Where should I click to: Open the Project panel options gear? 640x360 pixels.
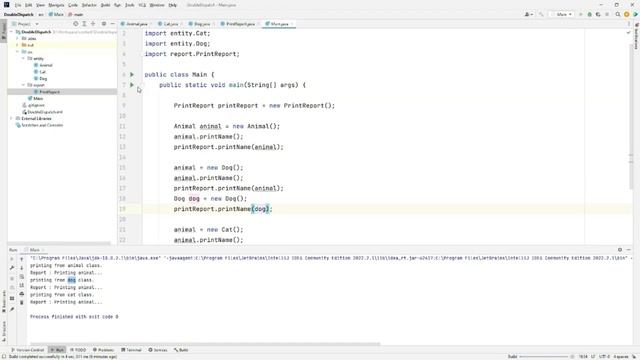click(x=104, y=24)
